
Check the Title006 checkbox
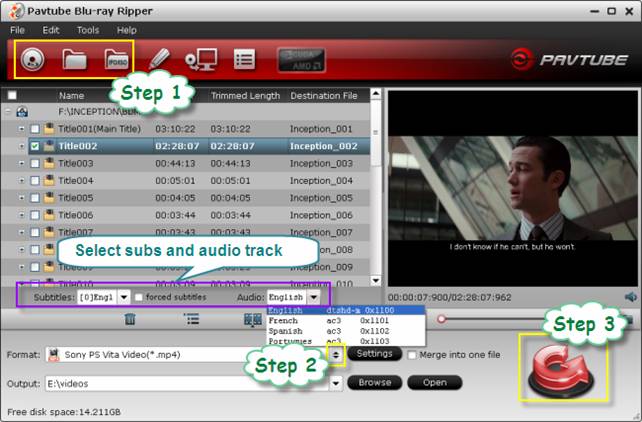[x=35, y=215]
